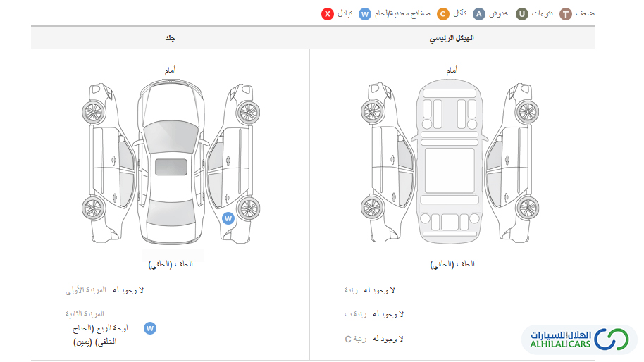Click the blue W sheet metal legend icon
The height and width of the screenshot is (362, 644).
click(x=365, y=14)
